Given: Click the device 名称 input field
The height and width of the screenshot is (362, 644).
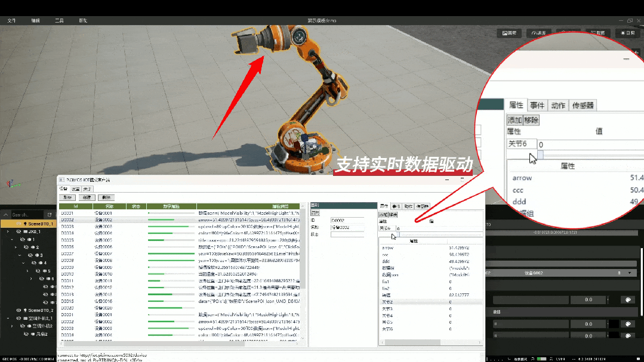Looking at the screenshot, I should pyautogui.click(x=347, y=227).
